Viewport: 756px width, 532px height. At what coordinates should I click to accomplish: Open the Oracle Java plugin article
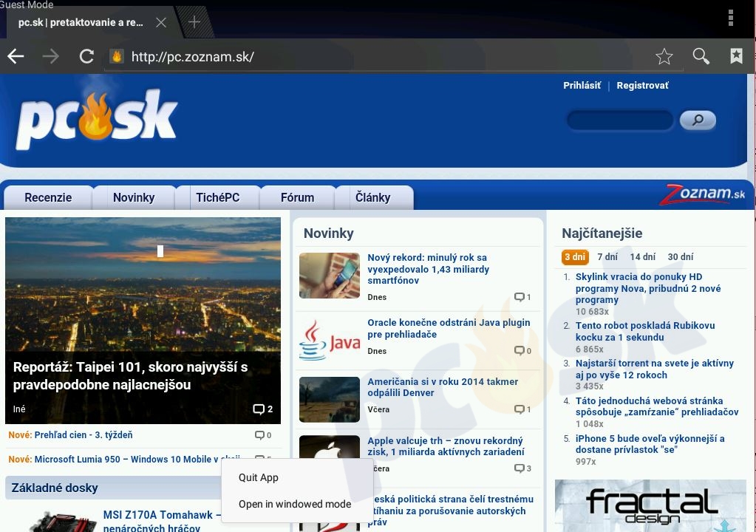click(x=449, y=328)
